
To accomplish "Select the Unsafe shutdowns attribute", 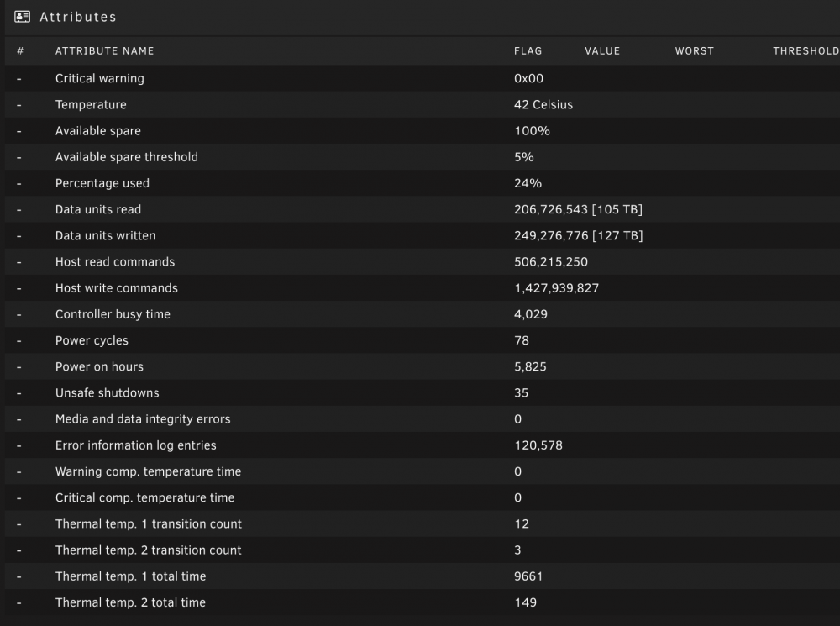I will click(108, 393).
